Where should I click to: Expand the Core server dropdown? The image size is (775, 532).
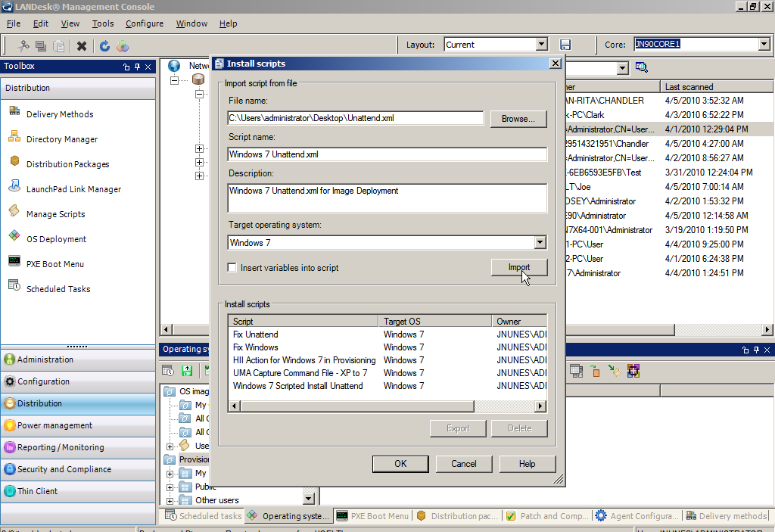[764, 45]
